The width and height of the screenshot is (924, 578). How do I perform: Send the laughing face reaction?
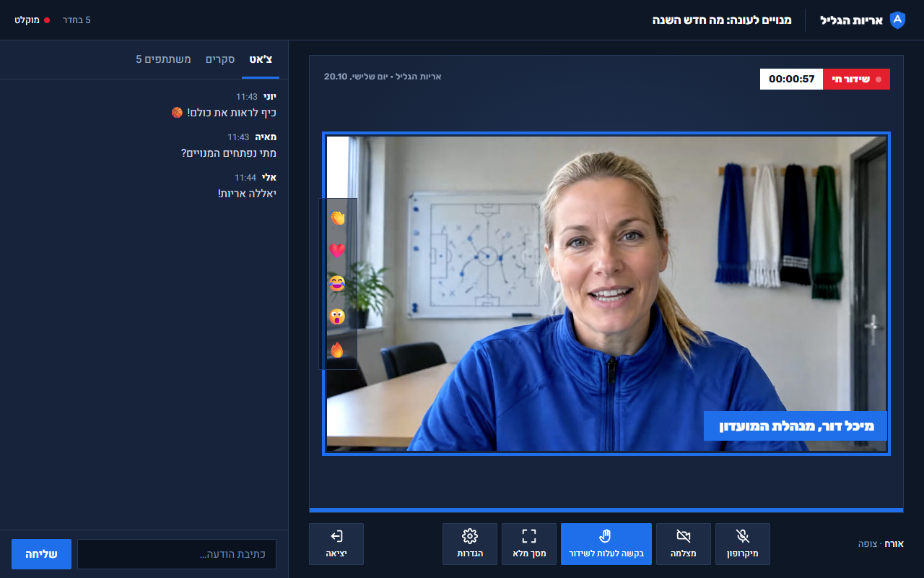pos(338,284)
